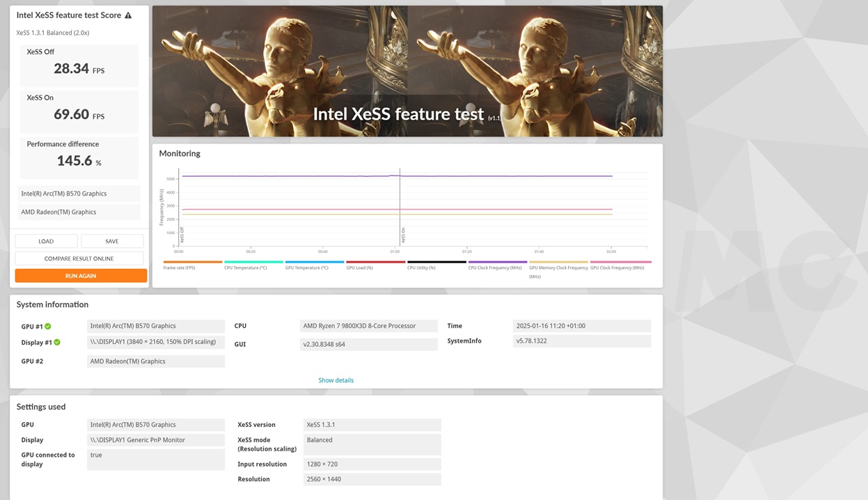Image resolution: width=868 pixels, height=500 pixels.
Task: Click the red GPU Load (%) legend swatch
Action: click(x=375, y=263)
